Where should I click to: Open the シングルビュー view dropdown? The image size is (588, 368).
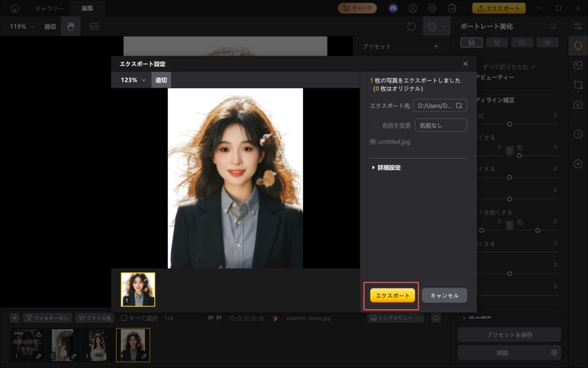click(x=395, y=318)
